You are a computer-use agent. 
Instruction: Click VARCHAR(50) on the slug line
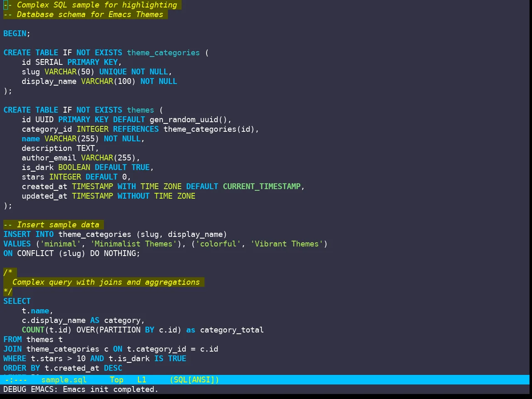69,72
